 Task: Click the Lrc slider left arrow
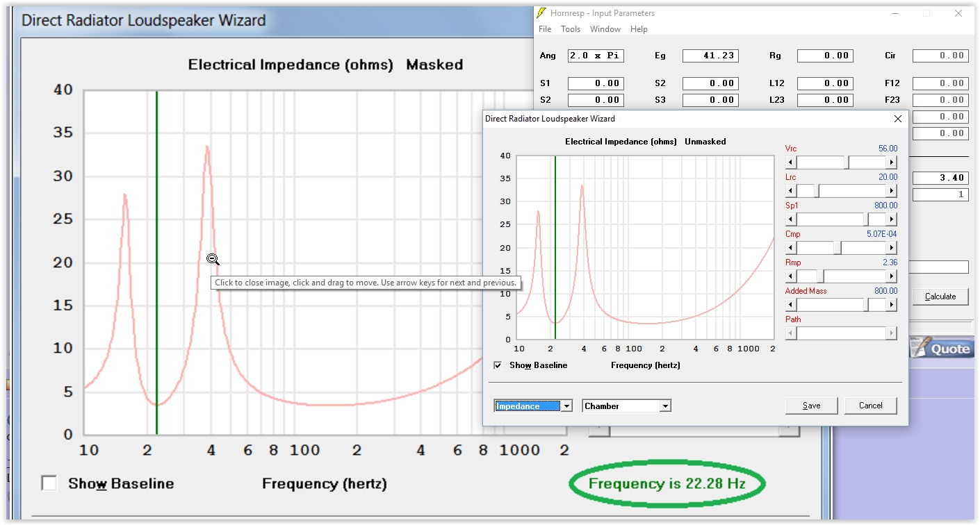pos(790,191)
